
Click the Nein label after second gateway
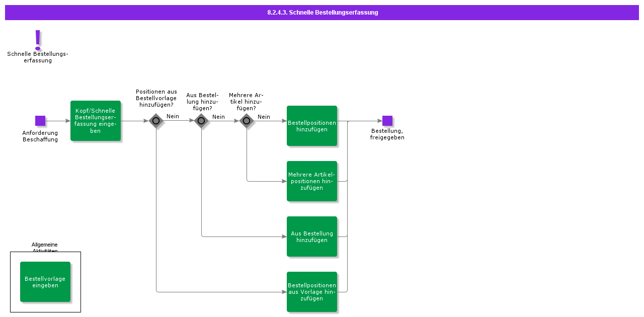(x=218, y=117)
